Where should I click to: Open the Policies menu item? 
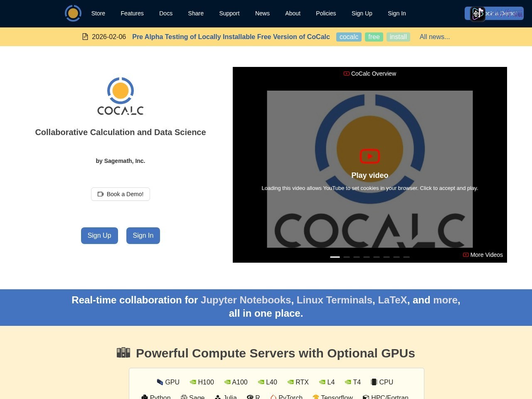pyautogui.click(x=326, y=13)
